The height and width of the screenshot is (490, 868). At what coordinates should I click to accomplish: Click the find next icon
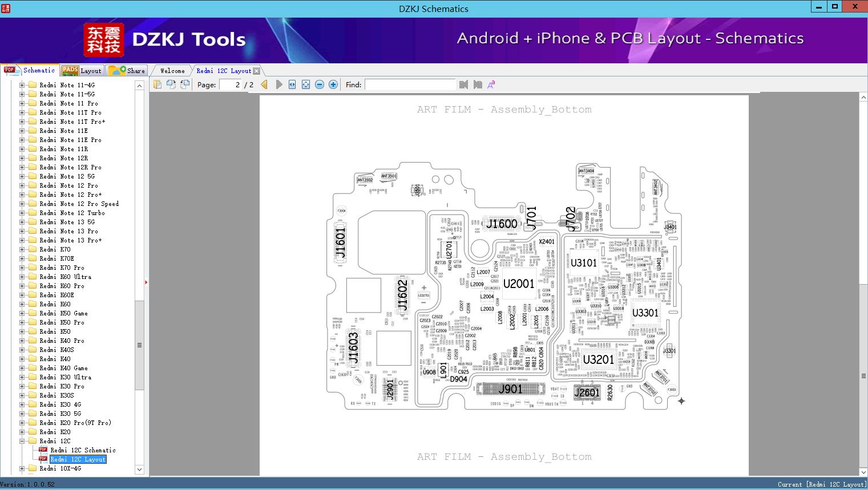(x=478, y=84)
